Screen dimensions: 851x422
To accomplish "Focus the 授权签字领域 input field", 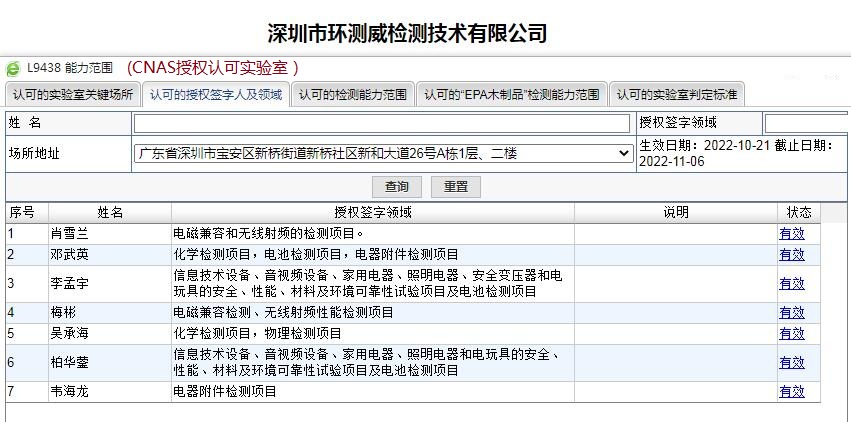I will pos(806,123).
